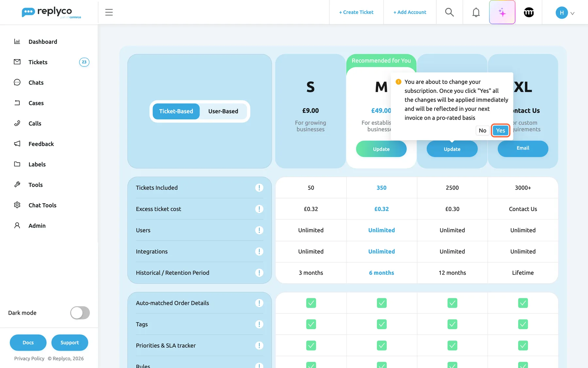This screenshot has width=588, height=368.
Task: Click the orange warning icon in popup
Action: point(398,82)
